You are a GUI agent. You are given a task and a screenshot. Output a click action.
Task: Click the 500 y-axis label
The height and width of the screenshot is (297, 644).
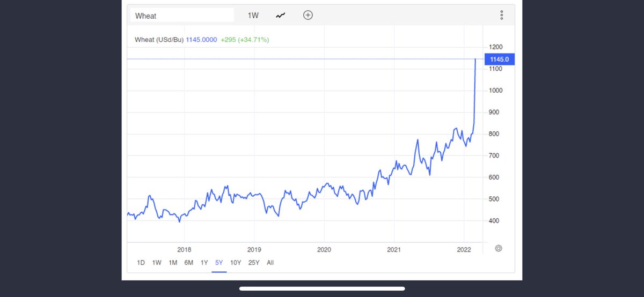pyautogui.click(x=494, y=199)
